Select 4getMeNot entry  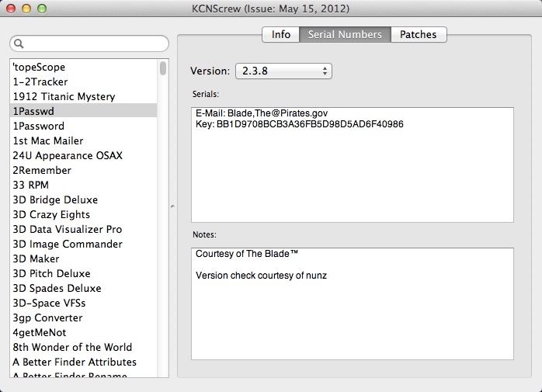click(83, 332)
